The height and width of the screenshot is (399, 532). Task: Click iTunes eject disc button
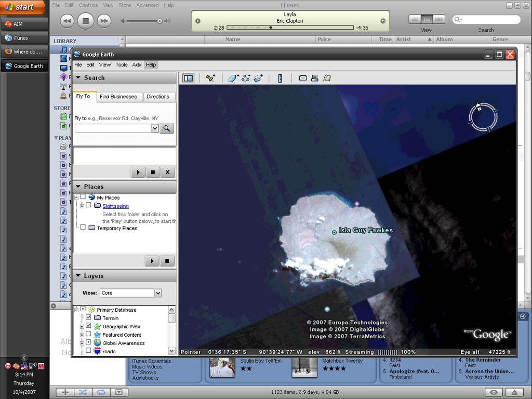pyautogui.click(x=514, y=392)
